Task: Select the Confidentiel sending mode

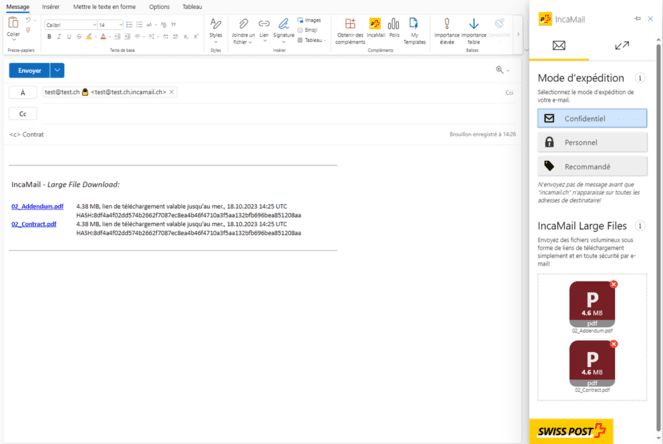Action: click(x=592, y=118)
